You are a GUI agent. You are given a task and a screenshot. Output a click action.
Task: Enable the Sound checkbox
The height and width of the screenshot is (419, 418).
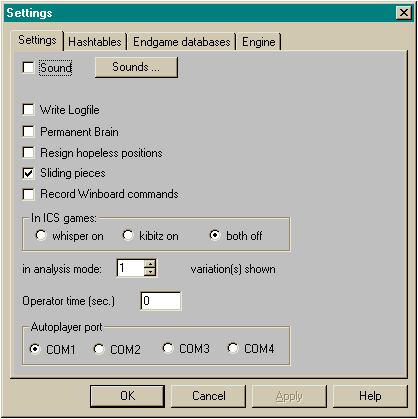tap(28, 68)
